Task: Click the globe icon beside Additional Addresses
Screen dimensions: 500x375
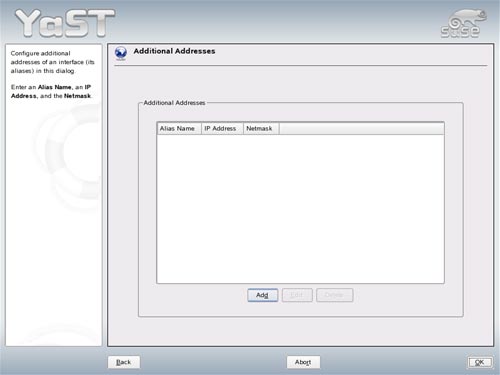Action: coord(121,53)
